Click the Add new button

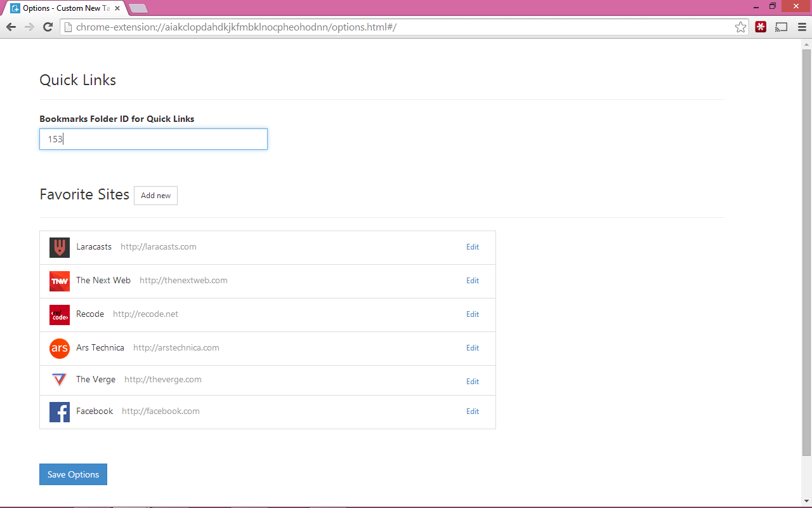[x=155, y=196]
